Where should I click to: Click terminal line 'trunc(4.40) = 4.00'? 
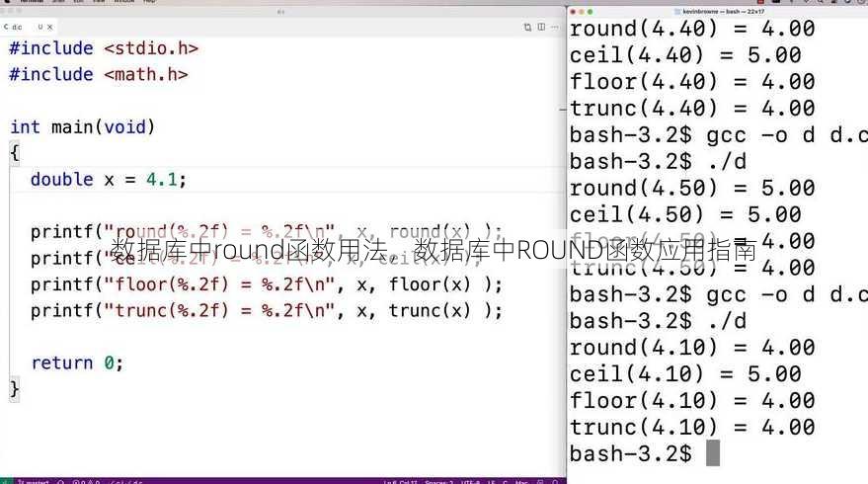692,109
